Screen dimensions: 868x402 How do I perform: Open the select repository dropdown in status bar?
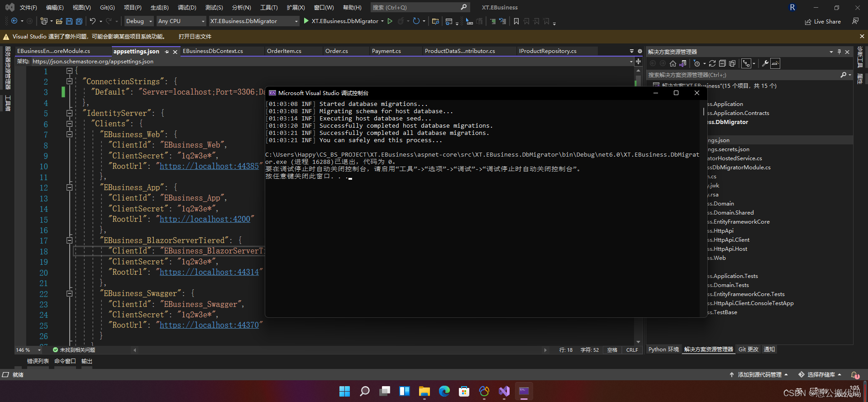pyautogui.click(x=820, y=375)
